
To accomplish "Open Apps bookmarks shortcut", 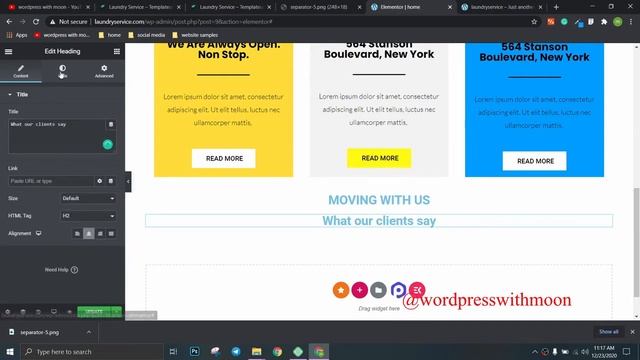I will click(x=17, y=35).
